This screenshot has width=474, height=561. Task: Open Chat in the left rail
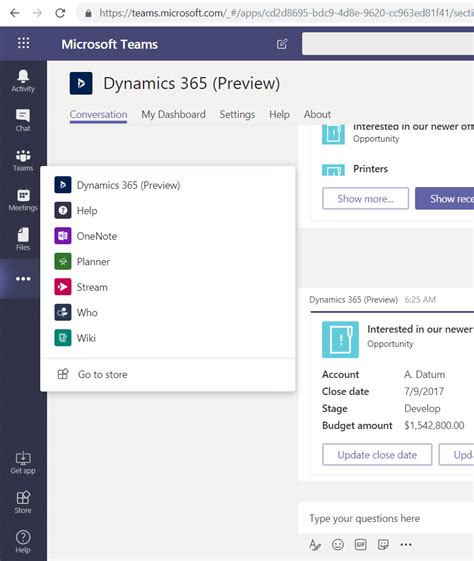(23, 121)
